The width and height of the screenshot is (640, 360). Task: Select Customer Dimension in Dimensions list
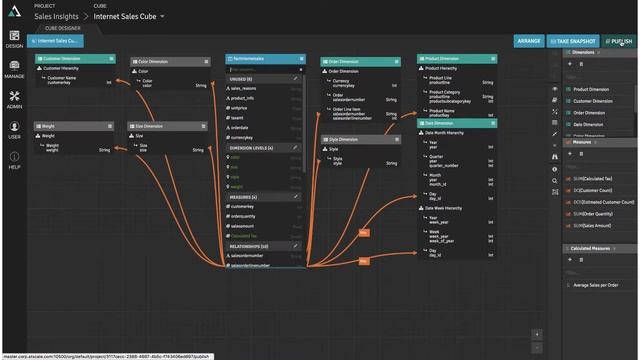tap(592, 101)
